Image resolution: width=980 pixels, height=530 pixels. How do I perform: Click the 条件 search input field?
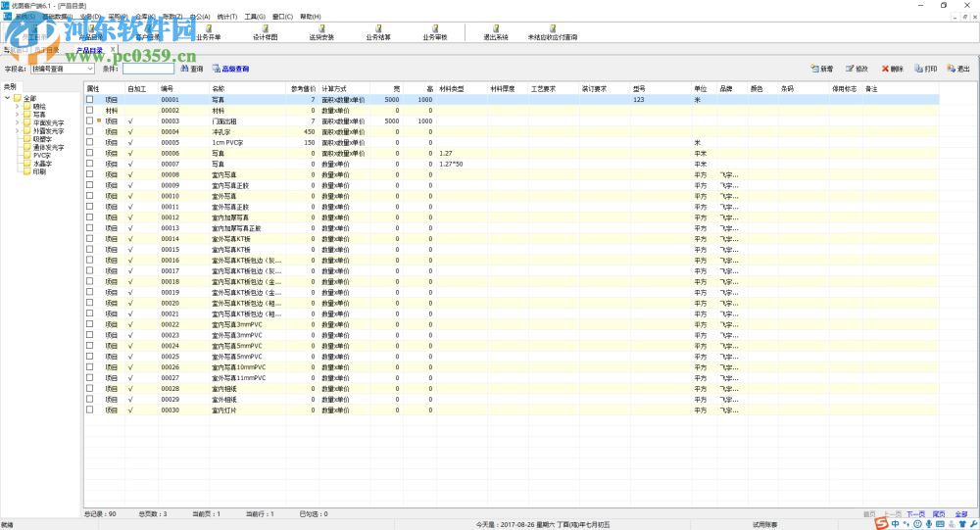(148, 69)
